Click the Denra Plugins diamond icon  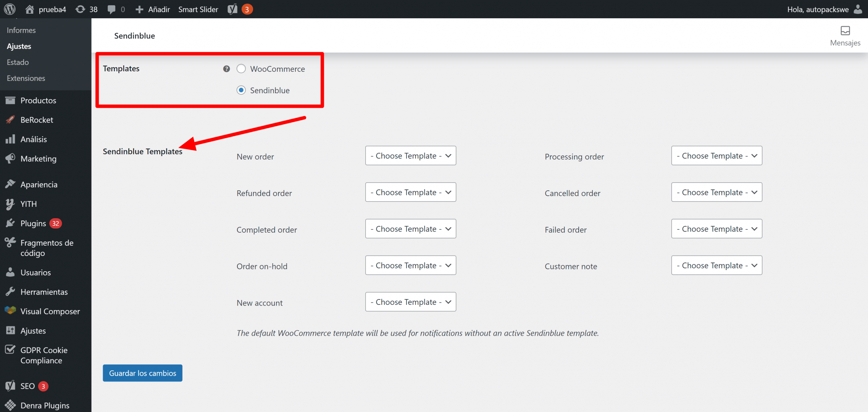(10, 405)
